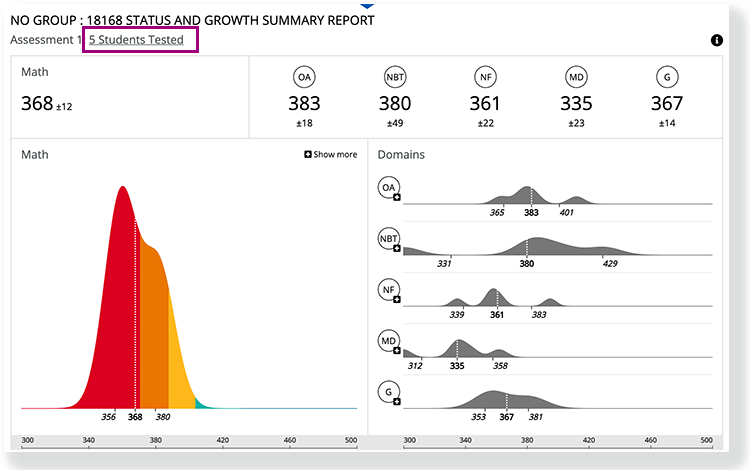The height and width of the screenshot is (470, 750).
Task: Click the 368 median marker on Math chart
Action: [135, 416]
